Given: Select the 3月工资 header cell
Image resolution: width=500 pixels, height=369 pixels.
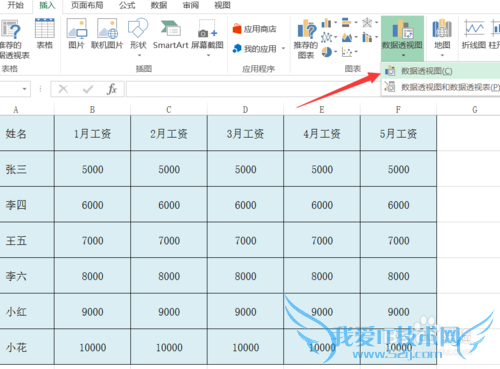Looking at the screenshot, I should point(245,134).
